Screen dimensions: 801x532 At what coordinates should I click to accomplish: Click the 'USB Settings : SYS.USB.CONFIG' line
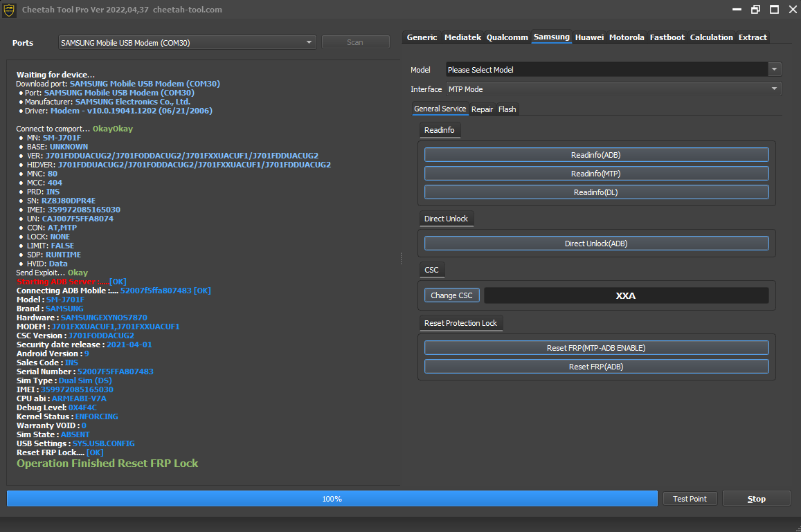pos(75,443)
